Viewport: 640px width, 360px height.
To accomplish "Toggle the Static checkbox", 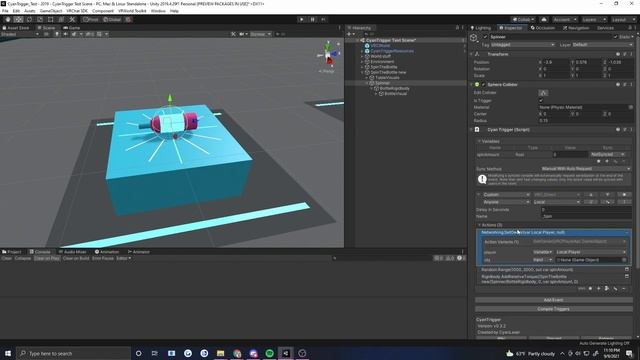I will coord(616,37).
